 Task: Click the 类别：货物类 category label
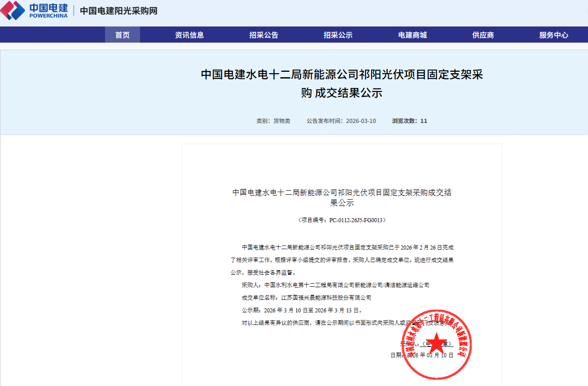[x=273, y=121]
